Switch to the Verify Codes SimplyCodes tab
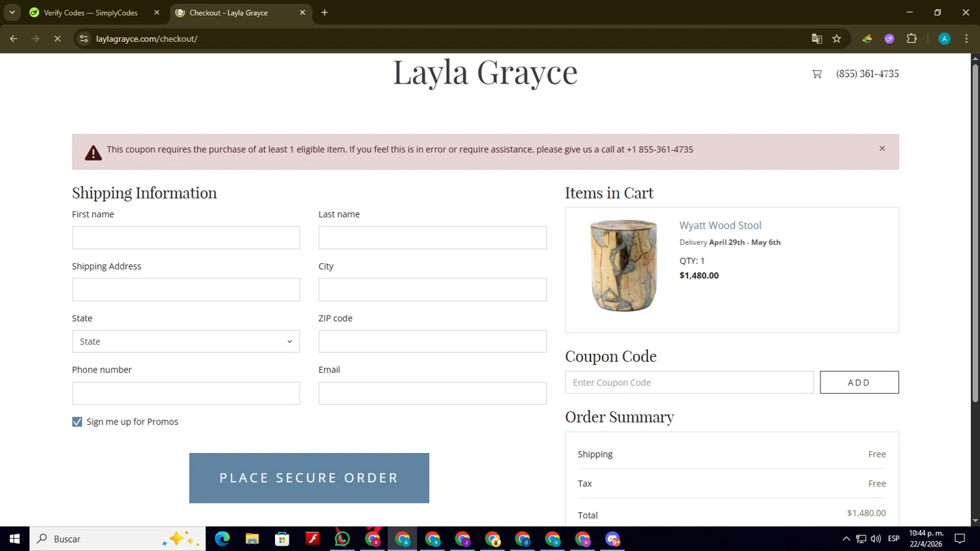This screenshot has width=980, height=551. tap(90, 12)
